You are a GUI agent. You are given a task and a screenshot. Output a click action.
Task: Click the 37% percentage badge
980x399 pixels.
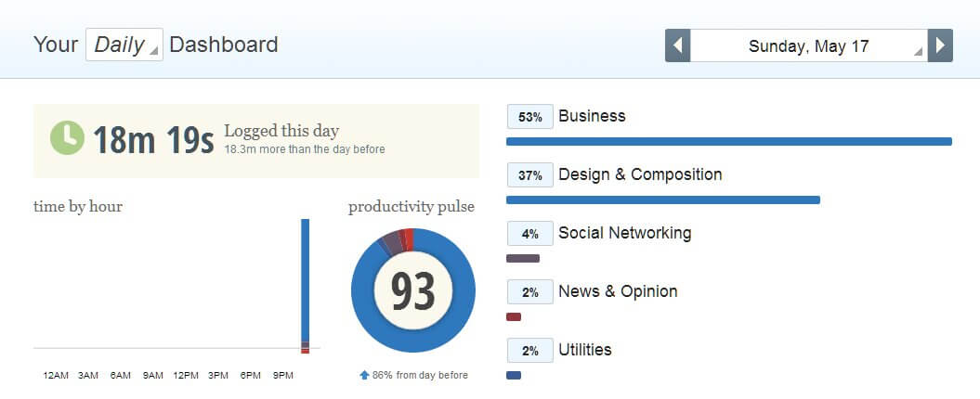pos(530,175)
